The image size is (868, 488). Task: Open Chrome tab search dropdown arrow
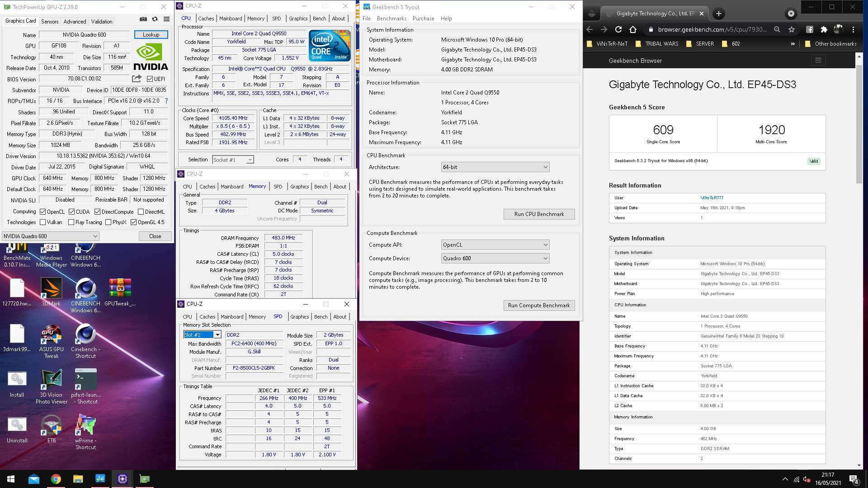tap(791, 14)
